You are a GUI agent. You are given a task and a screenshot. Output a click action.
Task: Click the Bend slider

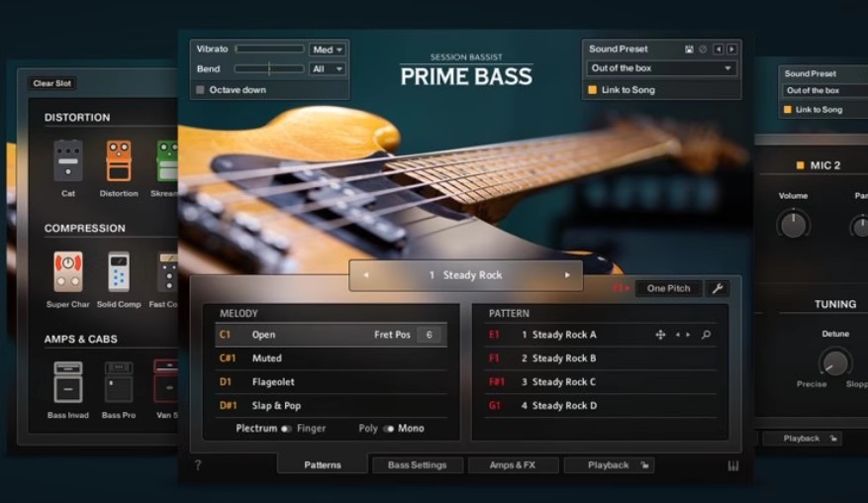click(x=269, y=69)
